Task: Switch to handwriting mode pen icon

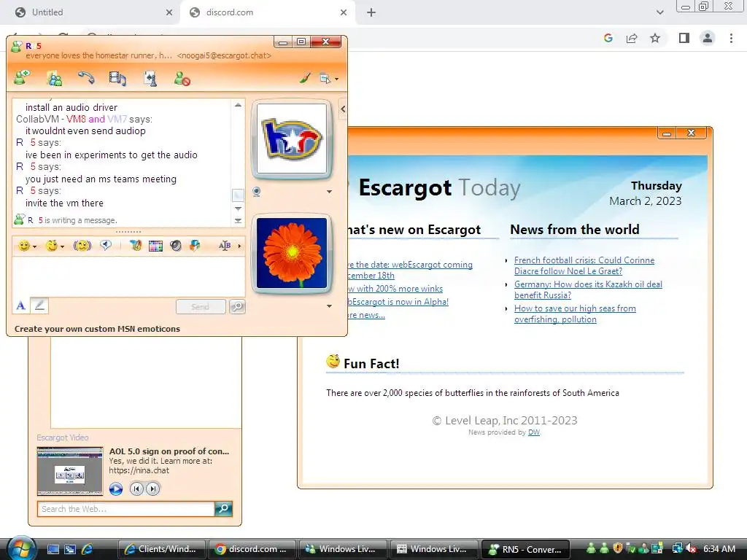Action: 39,306
